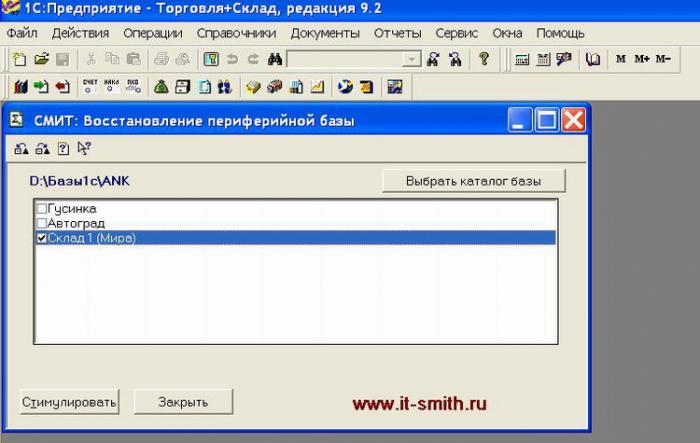700x443 pixels.
Task: Click the open book syntax helper icon
Action: [x=592, y=59]
